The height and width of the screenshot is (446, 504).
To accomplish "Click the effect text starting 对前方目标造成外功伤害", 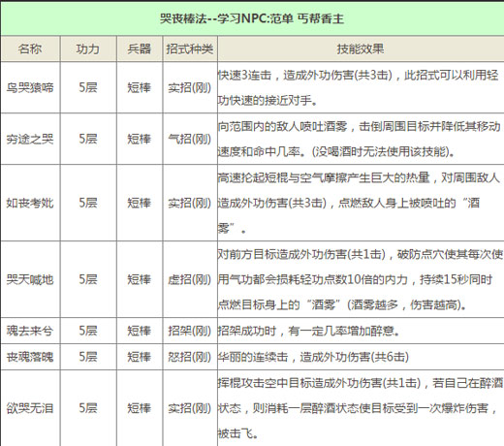I will tap(361, 279).
